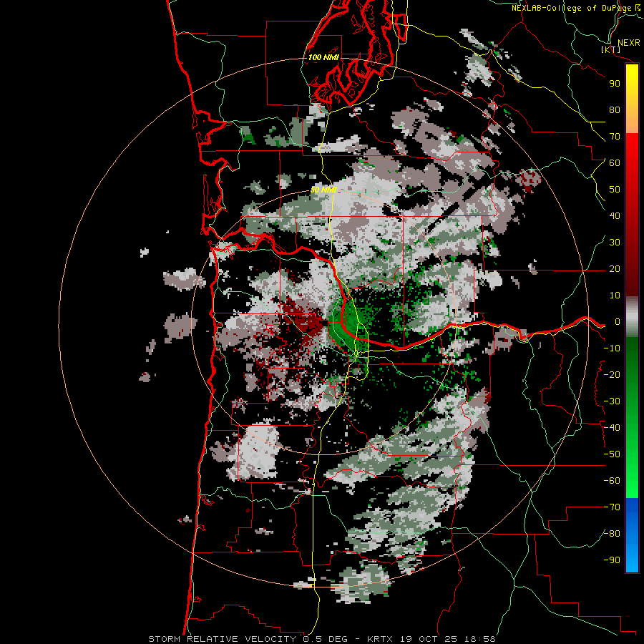Image resolution: width=644 pixels, height=644 pixels.
Task: Click the 30 value on velocity scale
Action: pyautogui.click(x=615, y=243)
